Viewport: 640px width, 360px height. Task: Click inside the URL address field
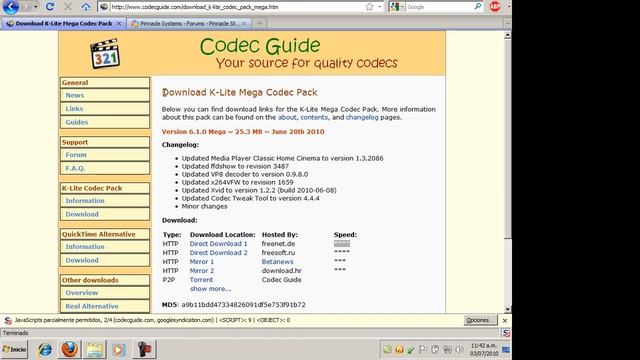(237, 7)
